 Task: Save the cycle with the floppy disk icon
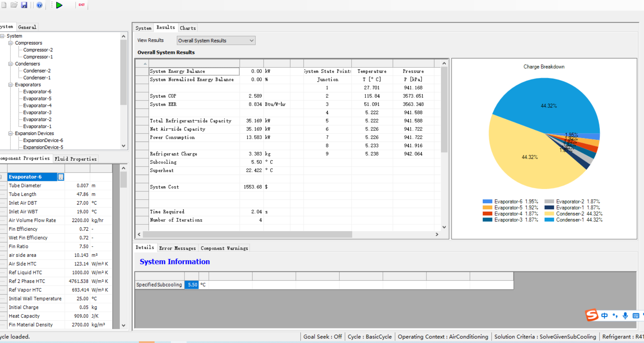pyautogui.click(x=24, y=5)
